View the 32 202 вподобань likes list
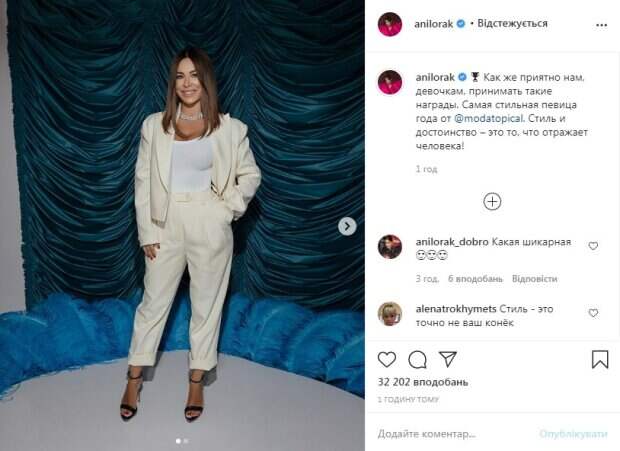620x451 pixels. tap(423, 382)
